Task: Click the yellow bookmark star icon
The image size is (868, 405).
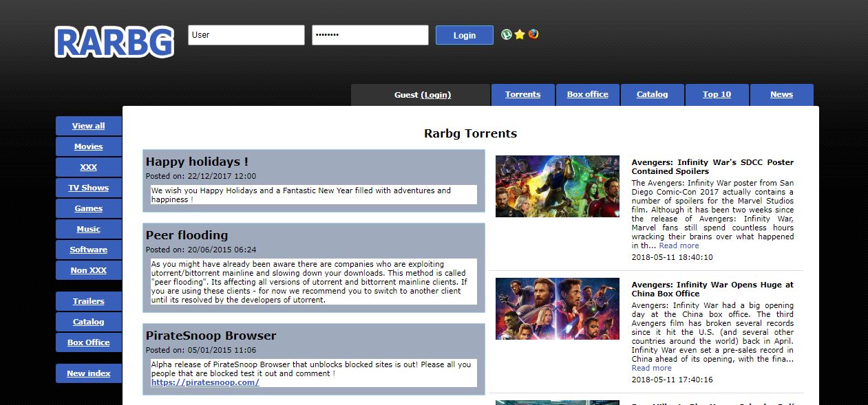Action: [518, 34]
